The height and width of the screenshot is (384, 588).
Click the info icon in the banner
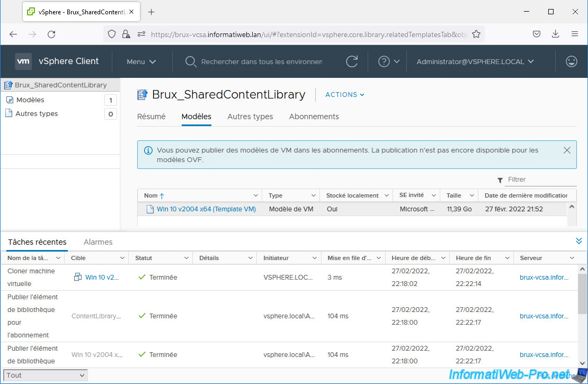pos(148,150)
